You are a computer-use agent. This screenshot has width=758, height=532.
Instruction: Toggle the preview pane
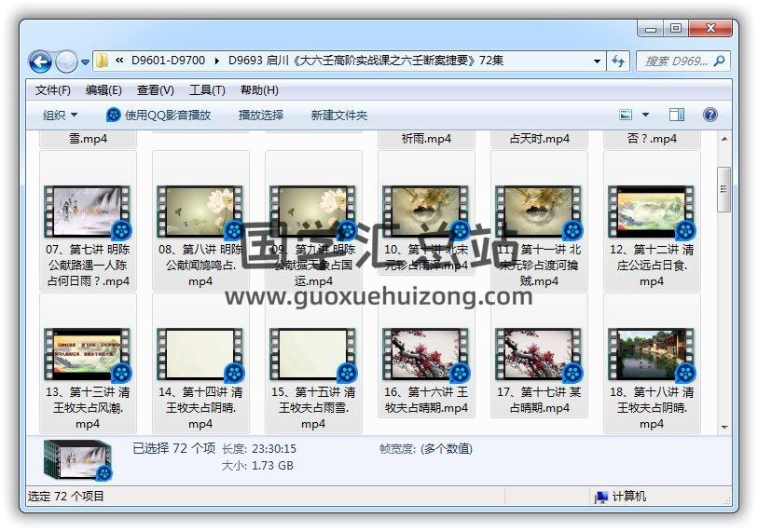[676, 115]
